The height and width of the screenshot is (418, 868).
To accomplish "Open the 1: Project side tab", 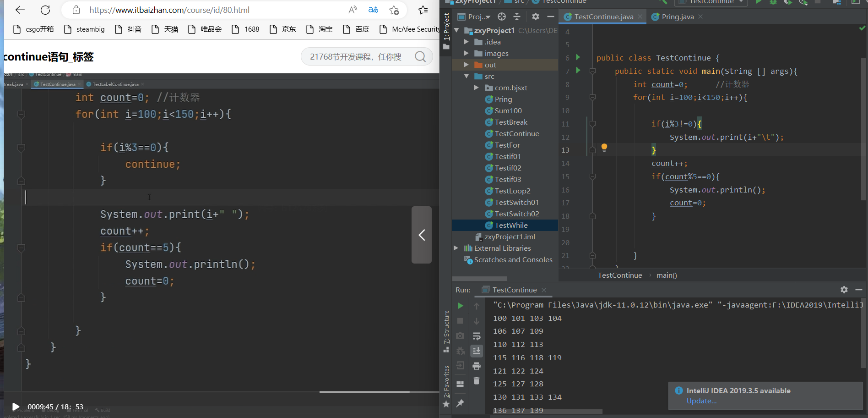I will [446, 31].
